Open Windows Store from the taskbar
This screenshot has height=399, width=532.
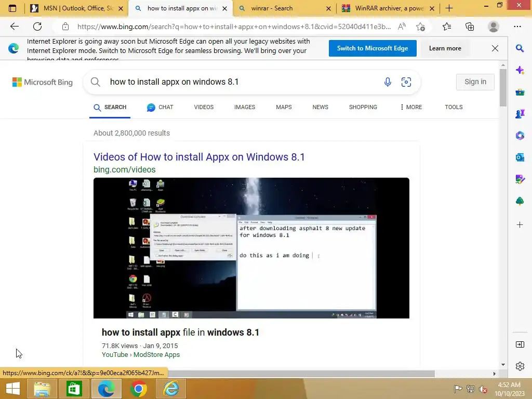(74, 389)
